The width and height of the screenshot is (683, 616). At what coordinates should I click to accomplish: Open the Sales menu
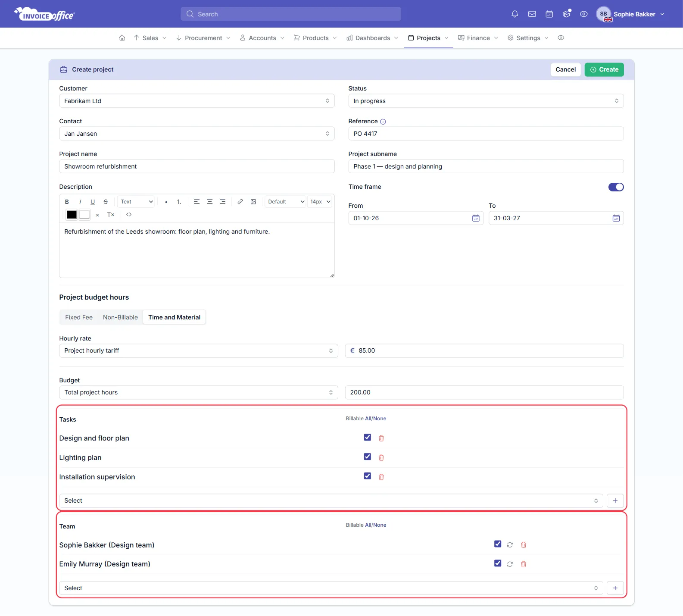click(150, 38)
